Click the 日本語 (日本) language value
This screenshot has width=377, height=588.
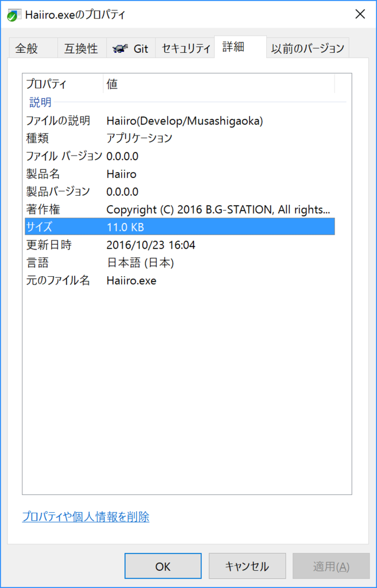140,263
